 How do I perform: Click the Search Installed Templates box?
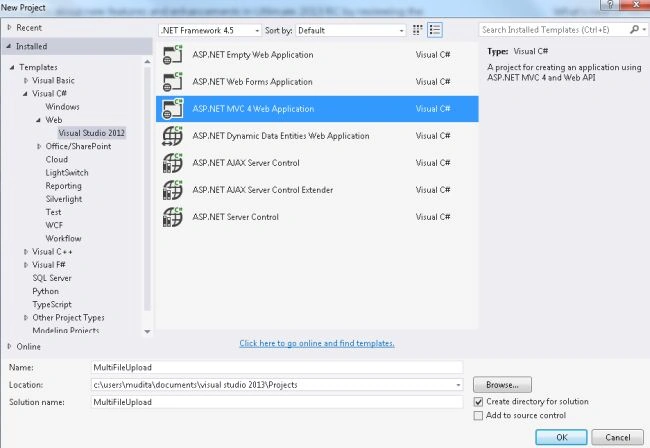[x=554, y=30]
